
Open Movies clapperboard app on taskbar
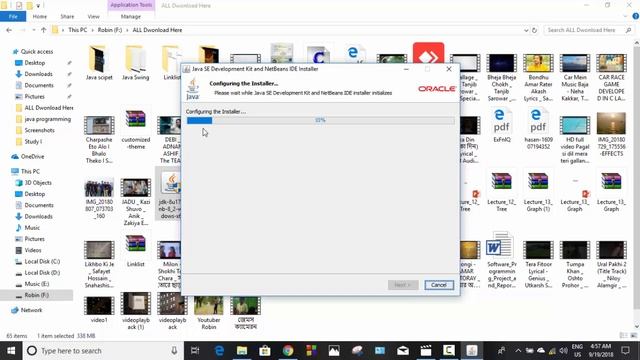426,351
